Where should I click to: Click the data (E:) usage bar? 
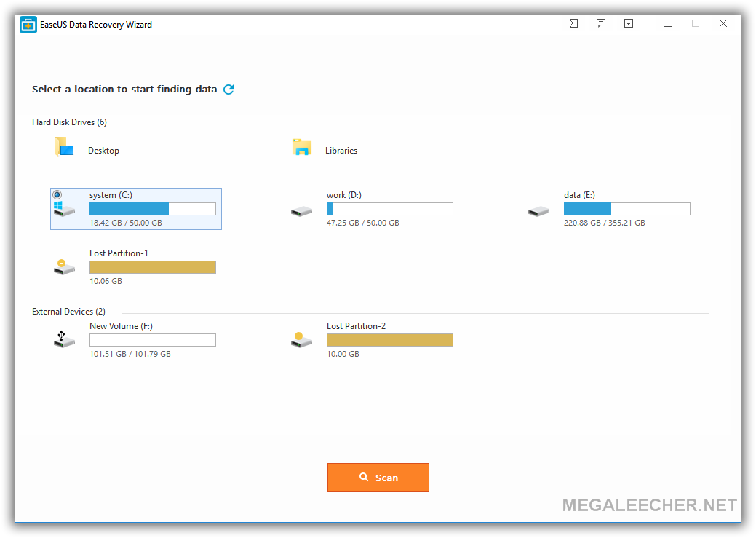click(626, 209)
